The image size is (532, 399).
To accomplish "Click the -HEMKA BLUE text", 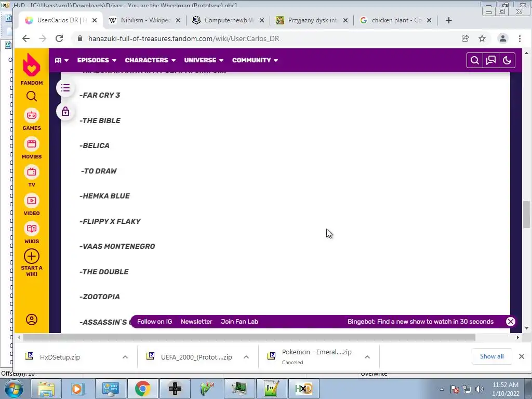I will point(104,196).
